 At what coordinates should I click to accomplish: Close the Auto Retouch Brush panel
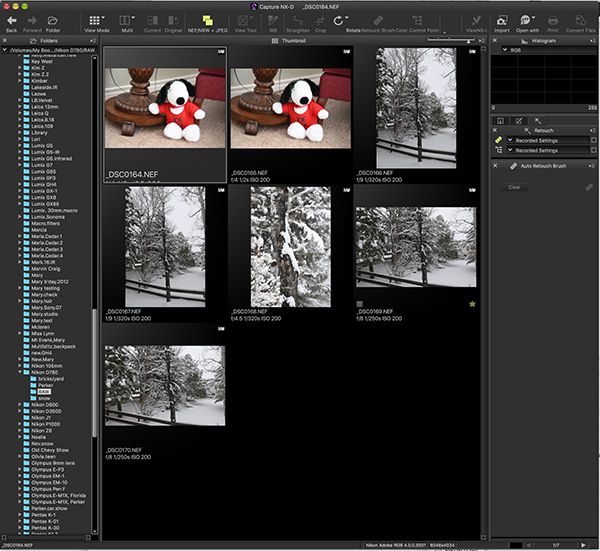(495, 166)
